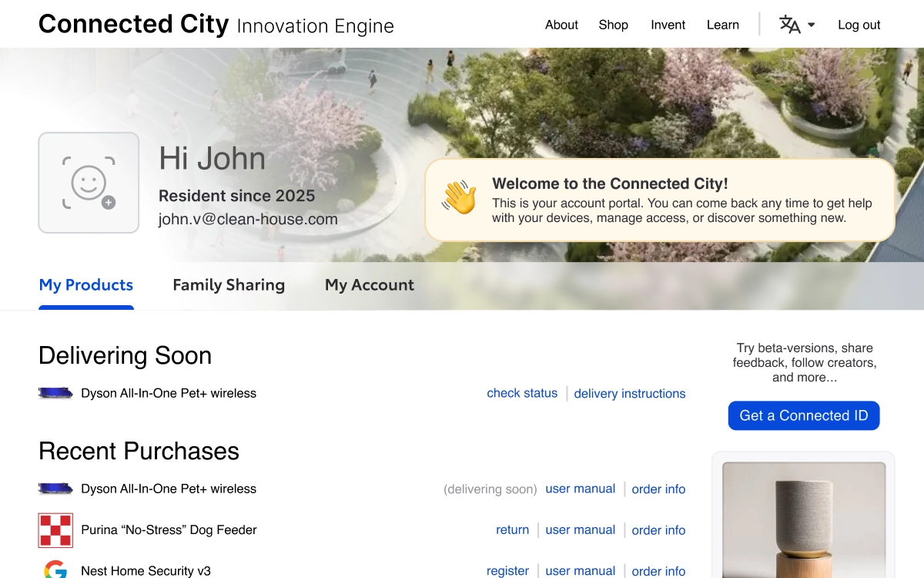Open the speaker product thumbnail image
Screen dimensions: 924x578
coord(804,520)
